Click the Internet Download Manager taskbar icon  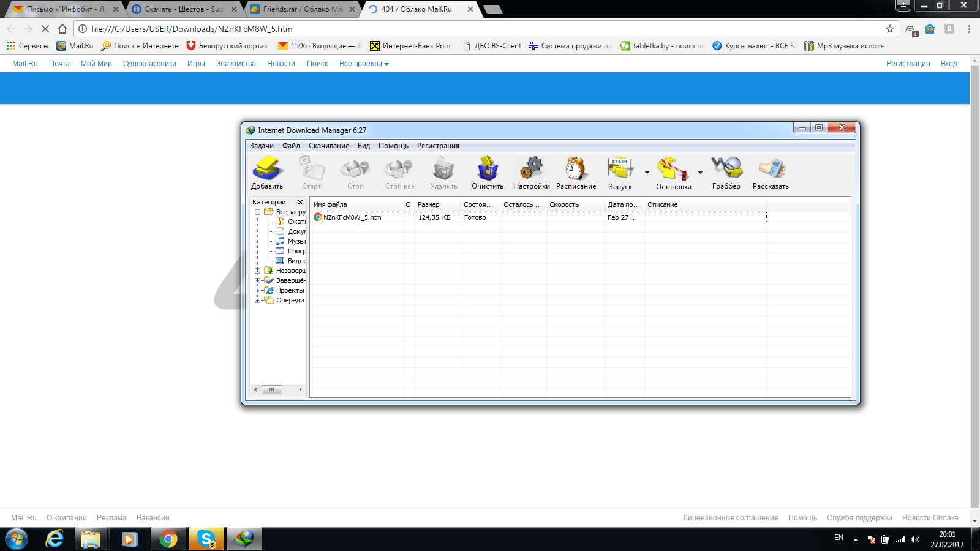pos(244,539)
